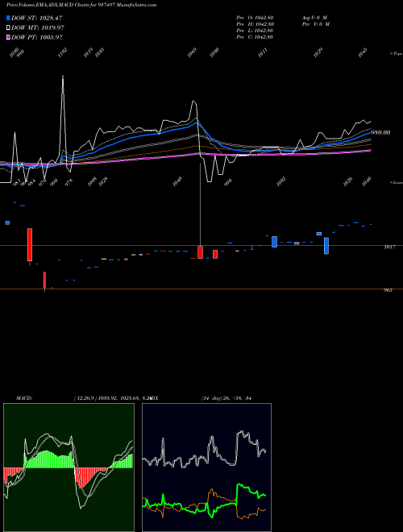The height and width of the screenshot is (532, 403).
Task: Click the 'Avg V: 0 M' volume text
Action: (314, 18)
